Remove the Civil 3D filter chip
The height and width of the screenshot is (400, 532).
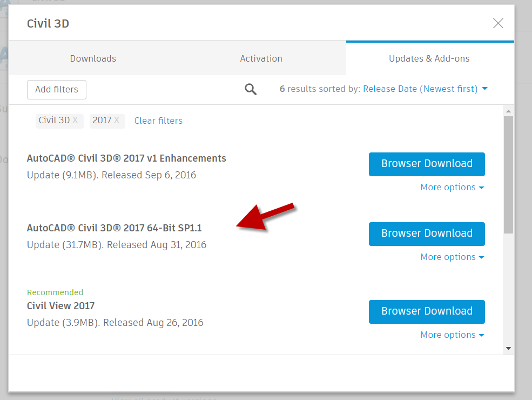[x=75, y=120]
